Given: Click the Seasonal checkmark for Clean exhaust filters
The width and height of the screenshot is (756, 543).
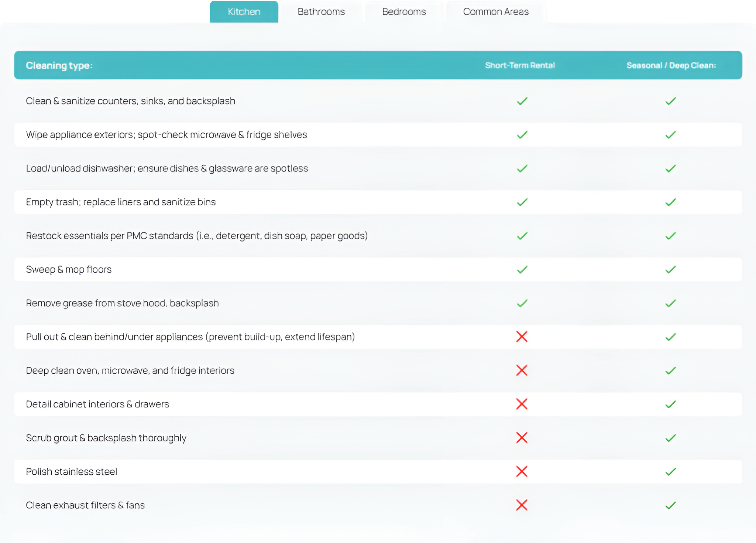Looking at the screenshot, I should coord(671,505).
